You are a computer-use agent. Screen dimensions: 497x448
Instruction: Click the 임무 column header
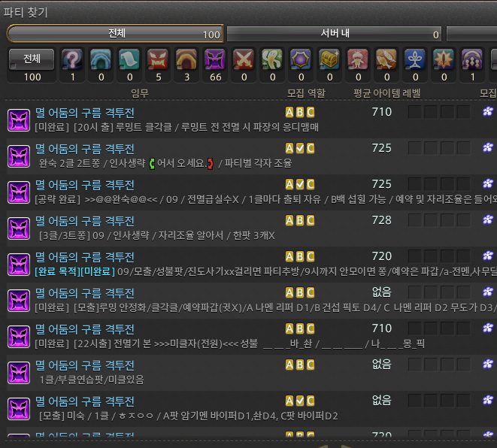[139, 93]
